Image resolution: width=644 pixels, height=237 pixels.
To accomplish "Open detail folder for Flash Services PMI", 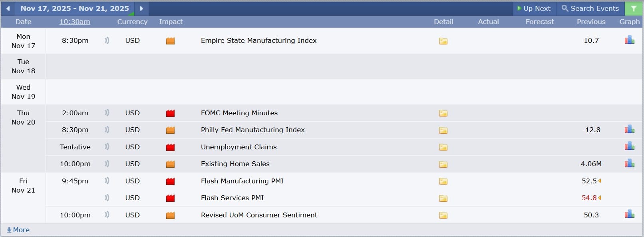I will (x=443, y=198).
